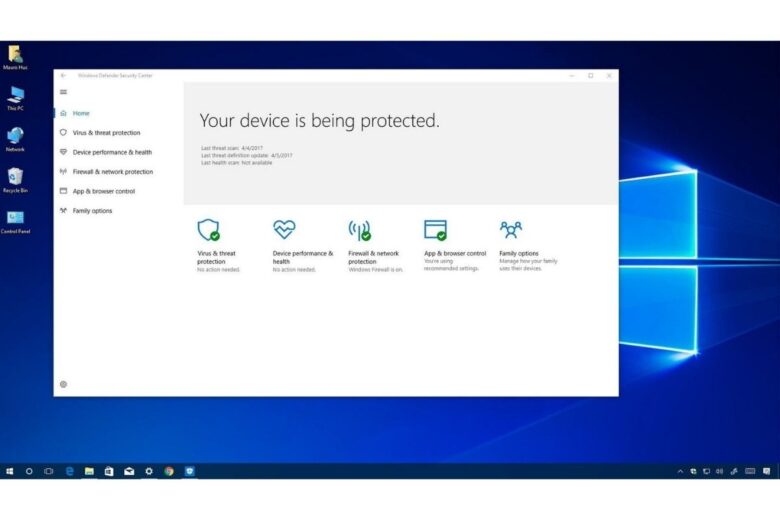Click the App & browser control window icon
The height and width of the screenshot is (520, 780).
coord(435,230)
